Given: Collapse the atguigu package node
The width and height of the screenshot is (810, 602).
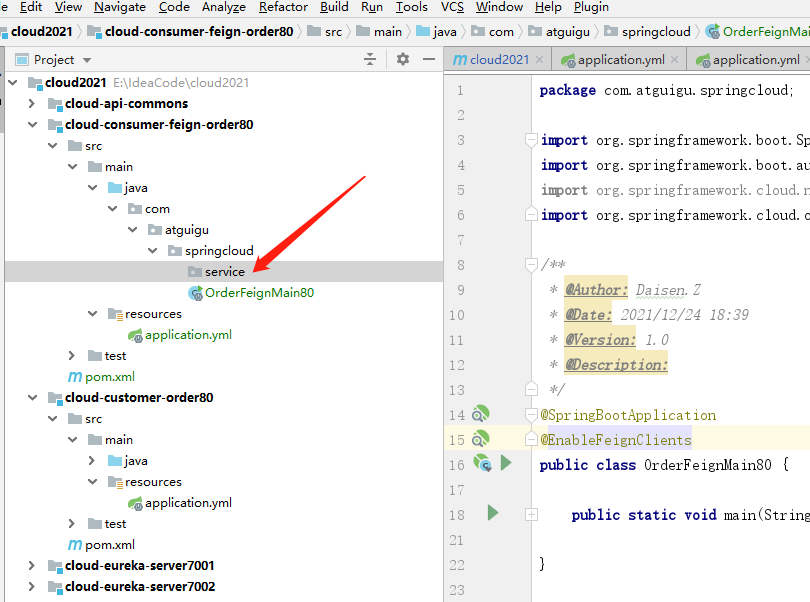Looking at the screenshot, I should pyautogui.click(x=133, y=229).
